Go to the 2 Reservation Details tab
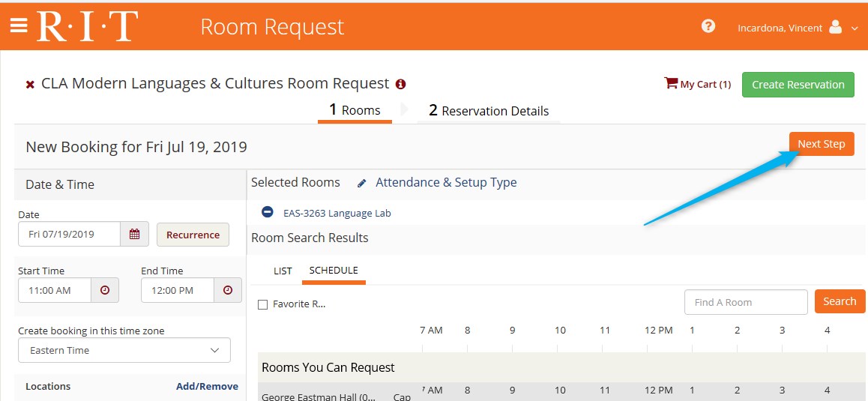 pyautogui.click(x=489, y=111)
